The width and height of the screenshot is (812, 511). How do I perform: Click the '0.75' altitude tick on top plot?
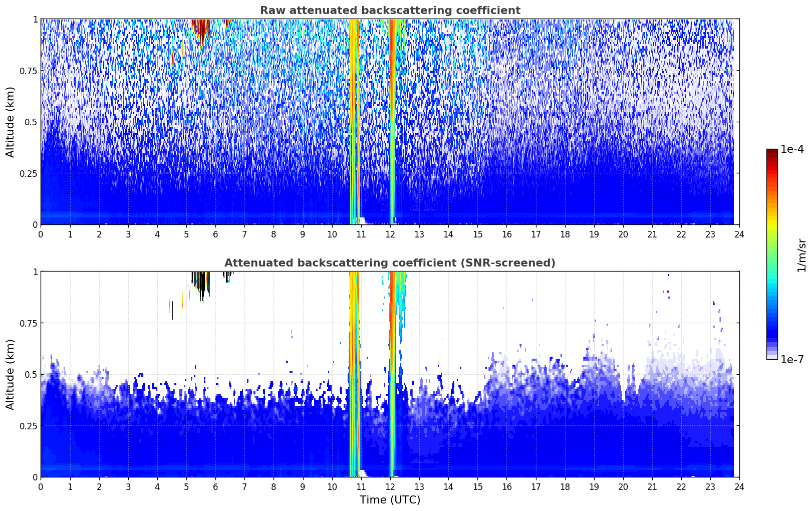click(29, 71)
